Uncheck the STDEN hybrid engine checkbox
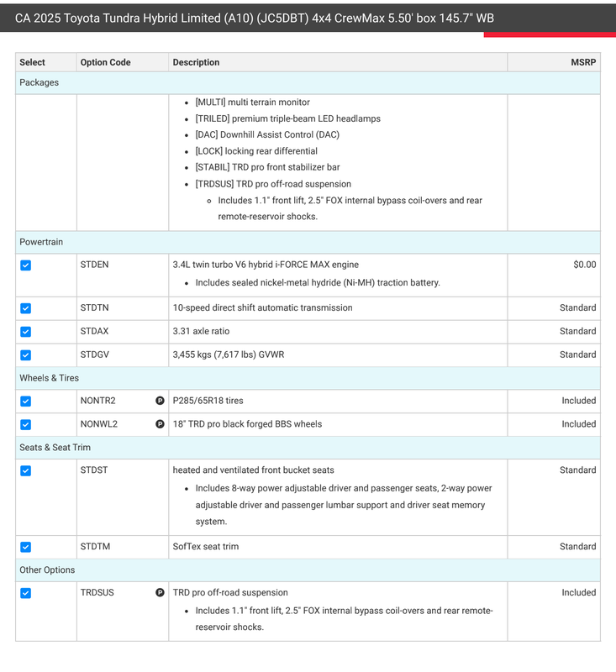This screenshot has height=672, width=616. click(x=26, y=265)
